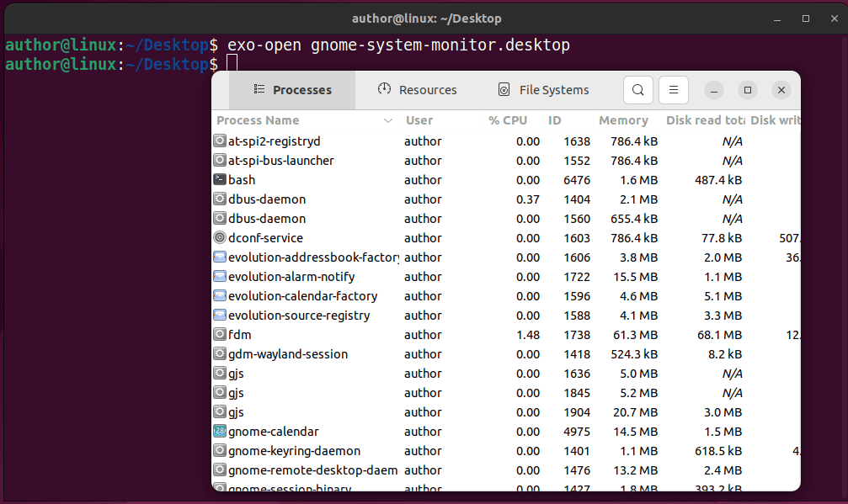Open the process search magnifier
This screenshot has height=504, width=848.
pos(637,90)
